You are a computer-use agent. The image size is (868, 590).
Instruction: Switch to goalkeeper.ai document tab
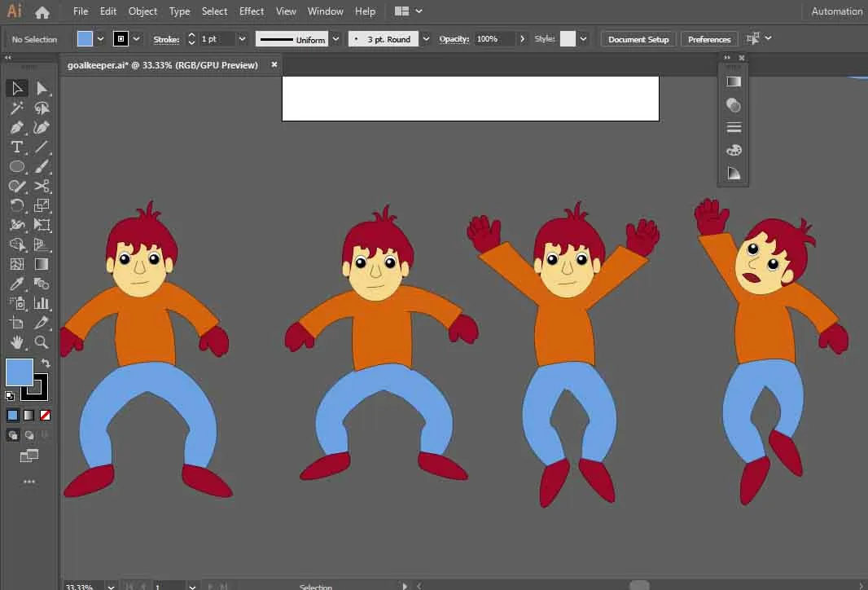tap(162, 65)
